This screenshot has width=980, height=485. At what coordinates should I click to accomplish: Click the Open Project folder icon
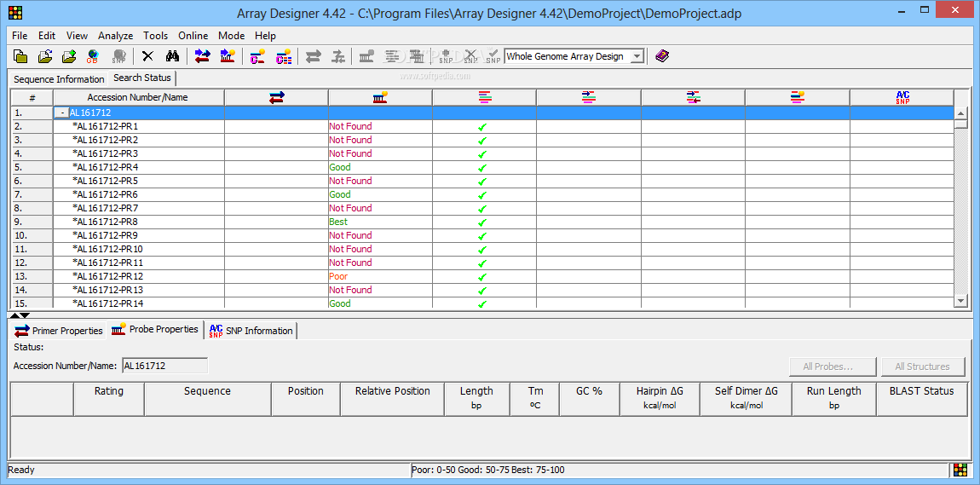45,56
